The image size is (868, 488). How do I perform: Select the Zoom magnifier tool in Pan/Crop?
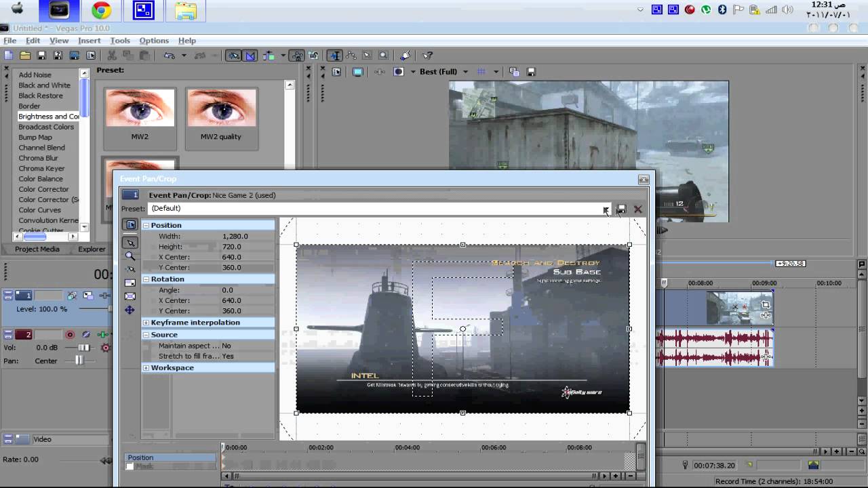coord(130,256)
